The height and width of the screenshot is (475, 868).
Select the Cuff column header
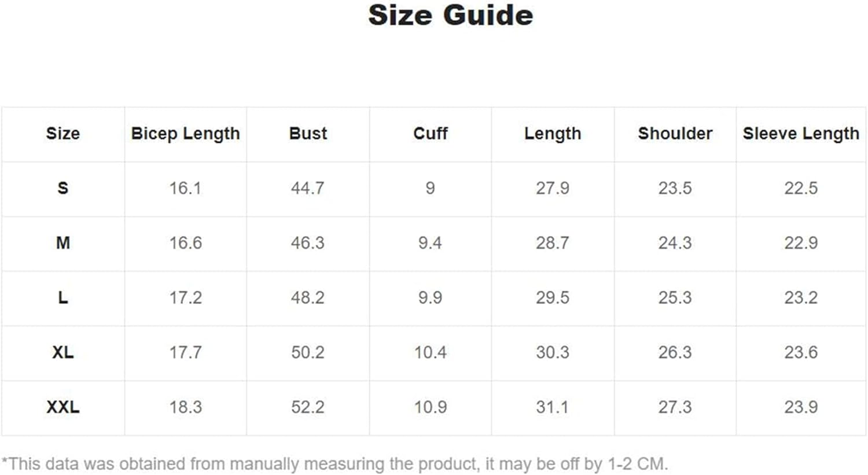(430, 134)
